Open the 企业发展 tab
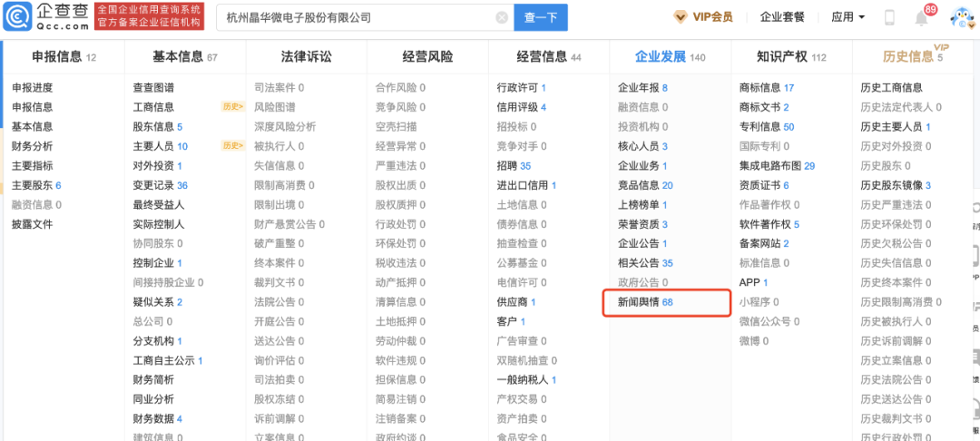 click(x=661, y=57)
